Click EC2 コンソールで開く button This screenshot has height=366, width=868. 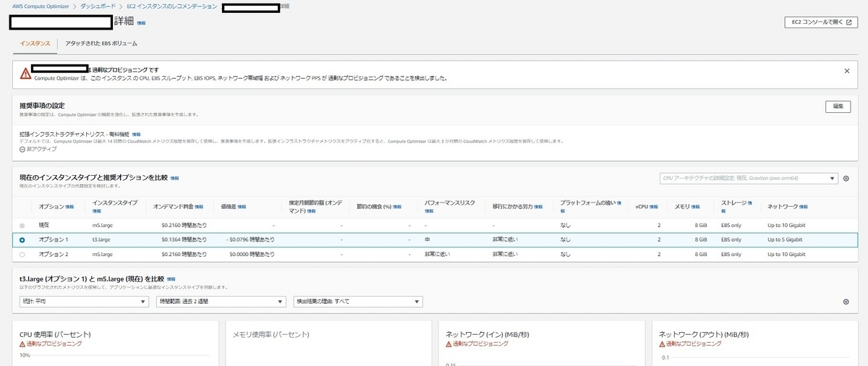tap(821, 22)
